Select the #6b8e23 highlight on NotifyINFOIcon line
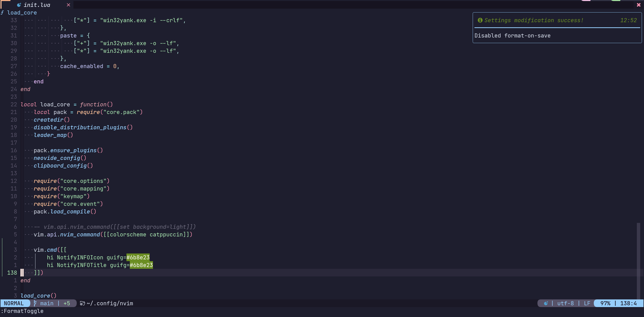 138,257
